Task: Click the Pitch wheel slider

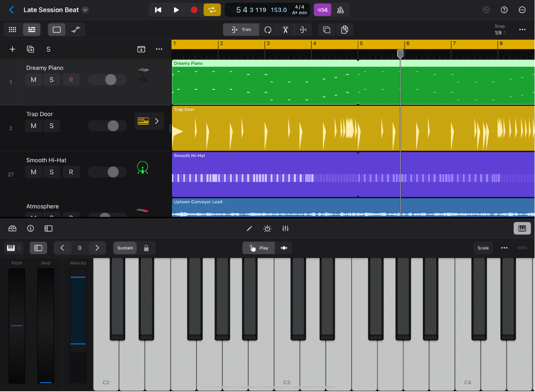Action: click(x=16, y=326)
